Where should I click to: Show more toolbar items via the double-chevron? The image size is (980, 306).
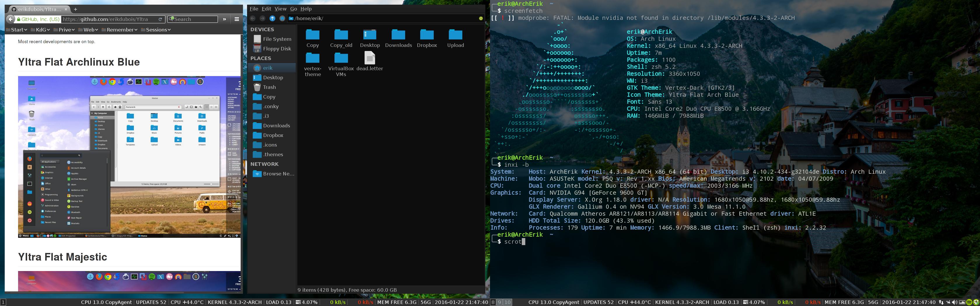pos(225,19)
